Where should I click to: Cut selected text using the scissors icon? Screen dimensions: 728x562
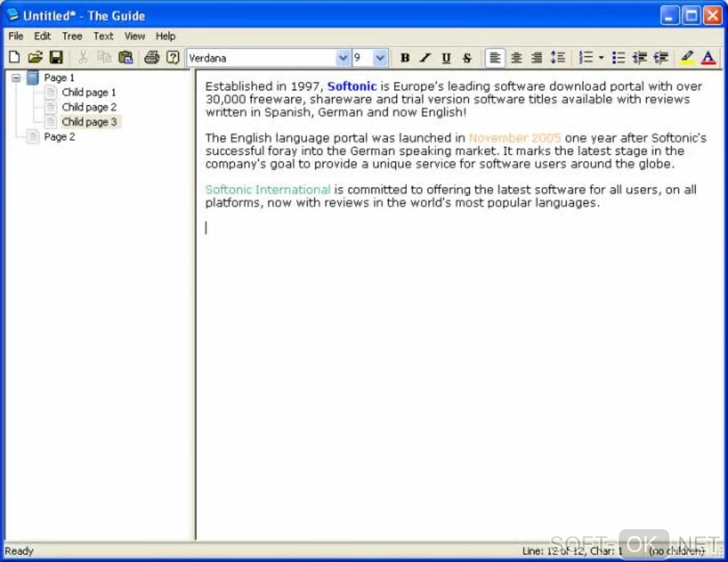coord(83,58)
